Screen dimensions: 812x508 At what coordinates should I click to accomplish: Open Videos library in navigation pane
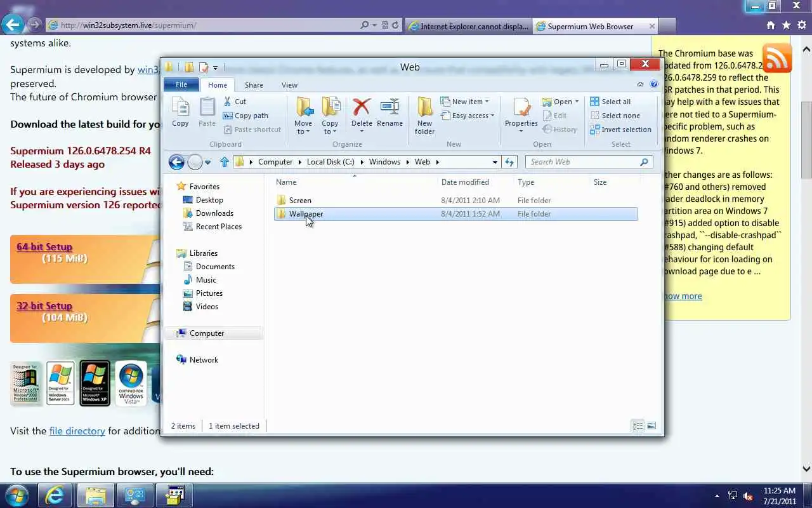[207, 307]
